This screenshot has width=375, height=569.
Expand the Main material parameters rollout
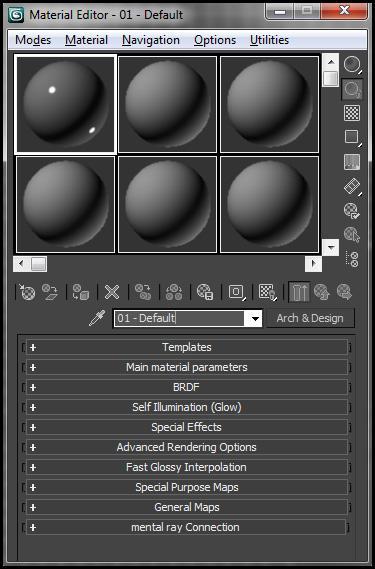(187, 367)
